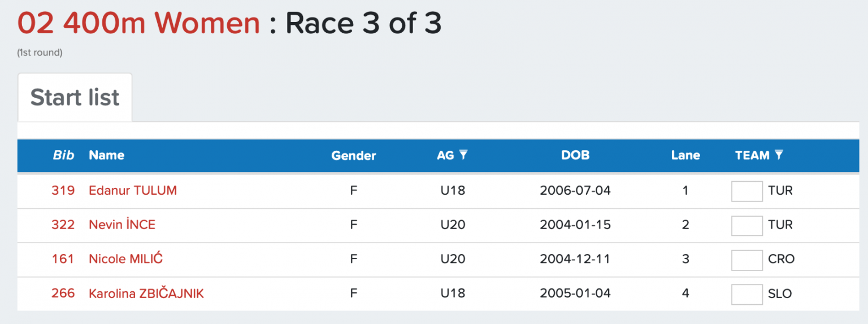Click bib number 266

click(63, 294)
